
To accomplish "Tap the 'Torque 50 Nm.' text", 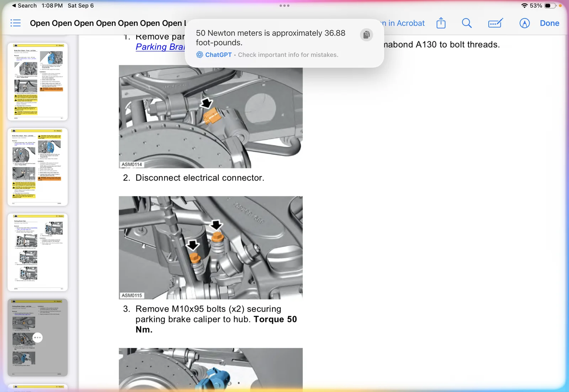I will [x=216, y=324].
